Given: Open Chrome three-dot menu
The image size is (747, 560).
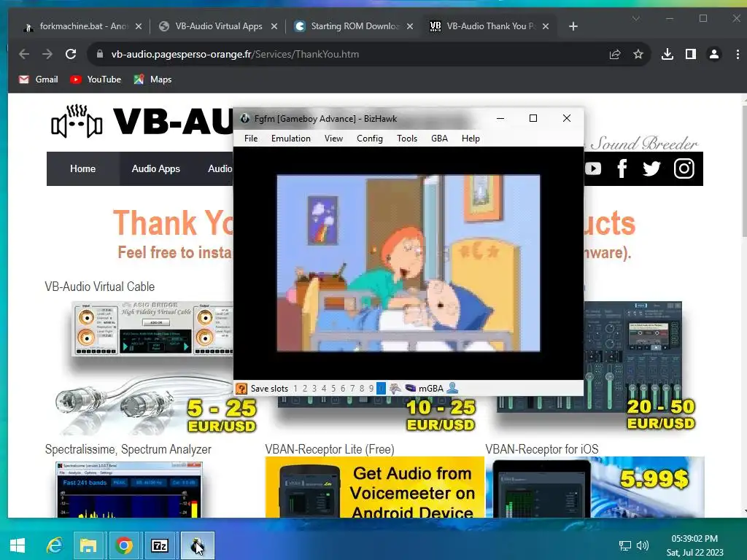Looking at the screenshot, I should coord(738,54).
